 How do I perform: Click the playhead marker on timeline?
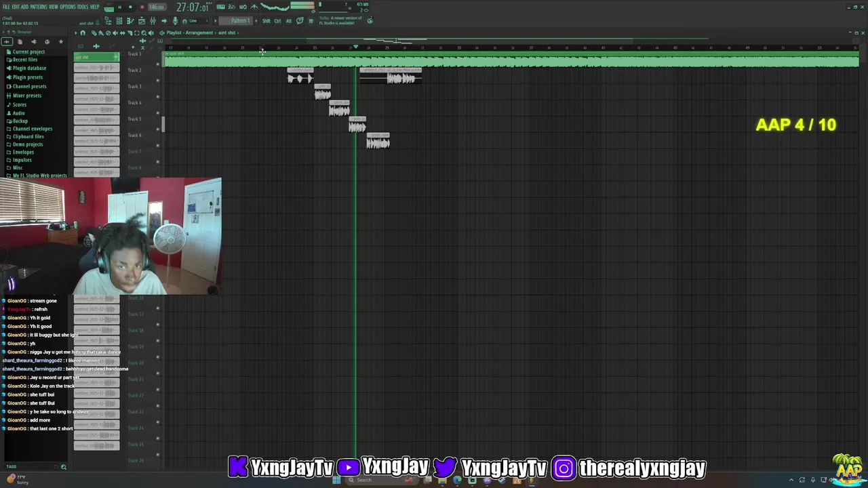(355, 47)
